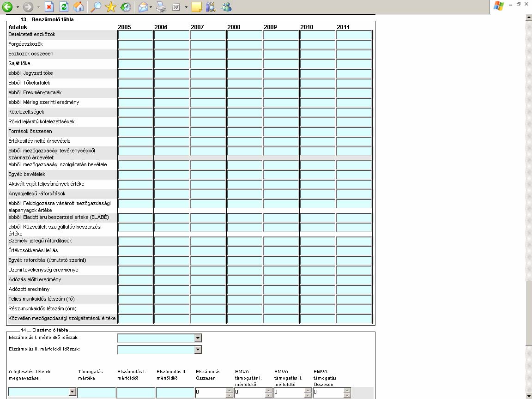Open the Back button history dropdown arrow
The image size is (532, 399).
(18, 7)
